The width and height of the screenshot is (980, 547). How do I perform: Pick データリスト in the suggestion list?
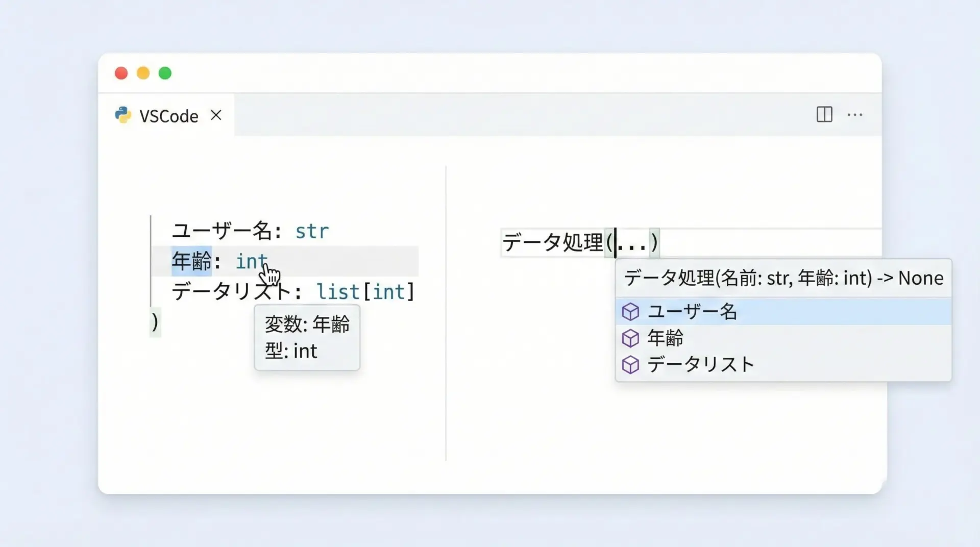coord(700,365)
